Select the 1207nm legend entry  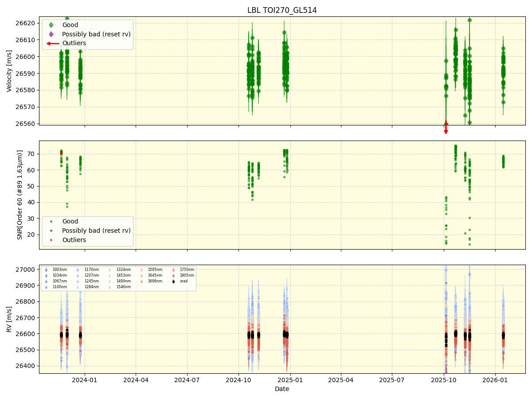[92, 275]
